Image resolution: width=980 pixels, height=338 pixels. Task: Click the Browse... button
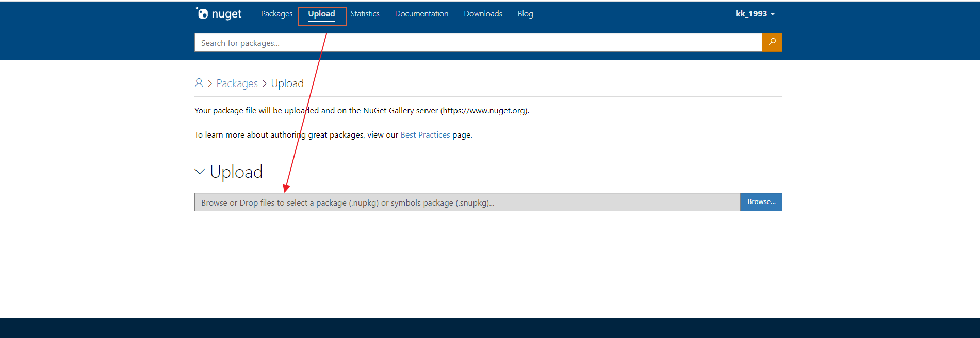pyautogui.click(x=761, y=202)
